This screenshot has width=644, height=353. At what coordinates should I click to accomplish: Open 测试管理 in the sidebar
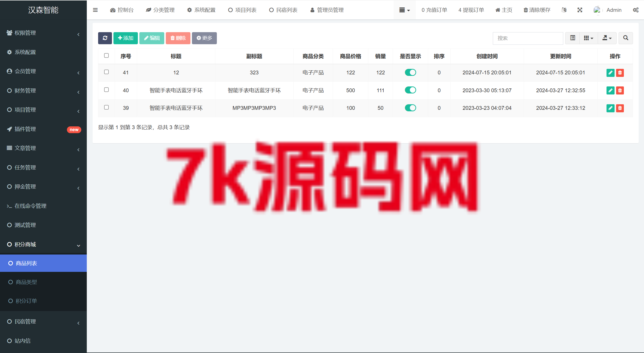[43, 225]
